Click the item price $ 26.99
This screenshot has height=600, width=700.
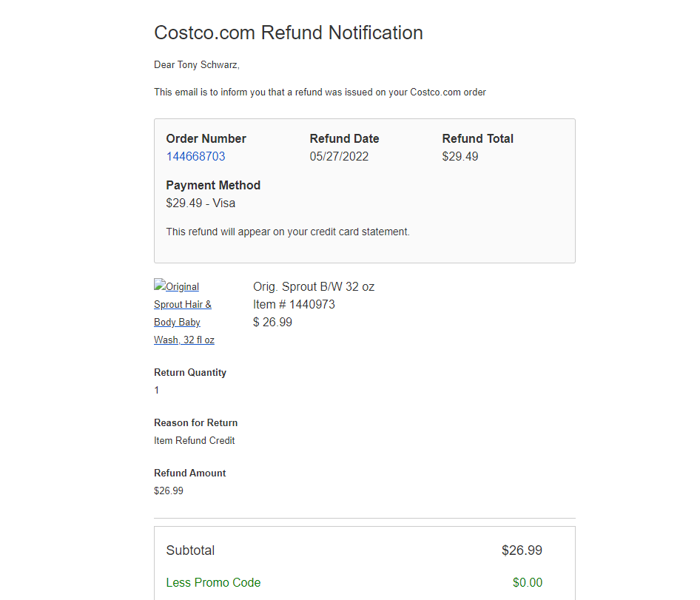(x=272, y=323)
